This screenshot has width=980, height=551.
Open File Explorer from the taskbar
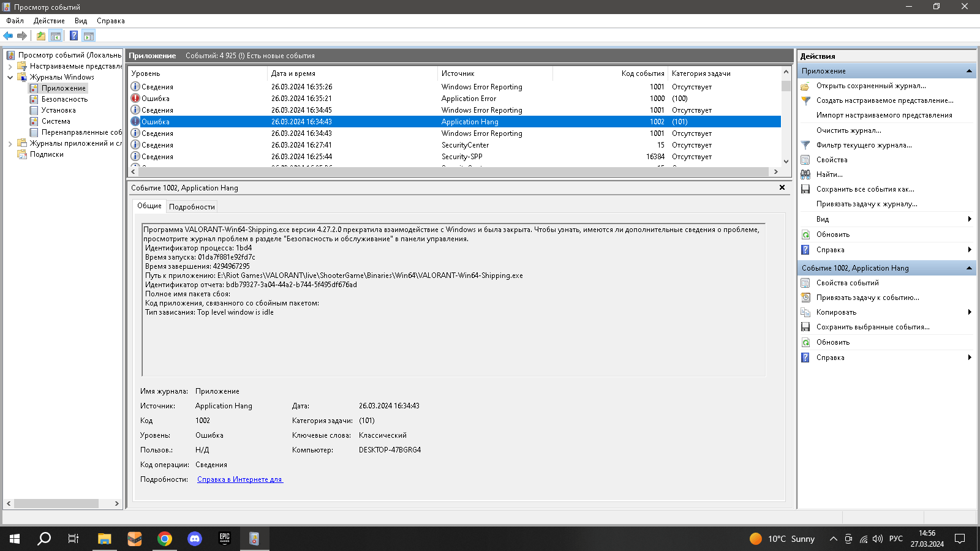(105, 539)
